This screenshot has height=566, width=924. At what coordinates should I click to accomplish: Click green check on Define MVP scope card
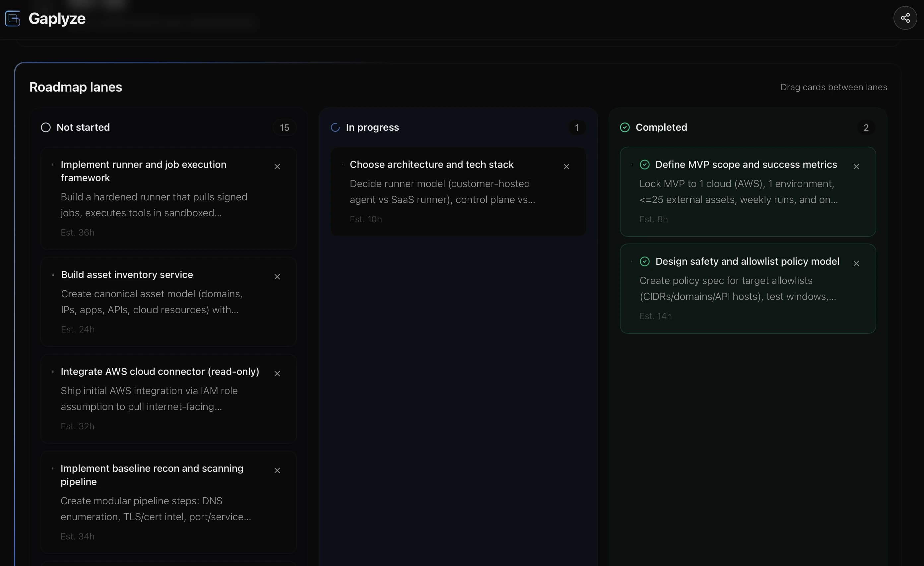pos(645,164)
